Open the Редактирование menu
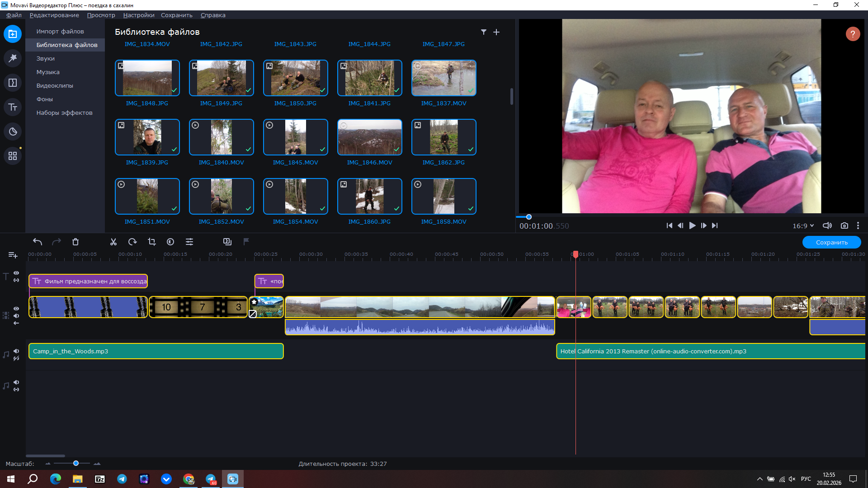This screenshot has height=488, width=868. tap(54, 15)
